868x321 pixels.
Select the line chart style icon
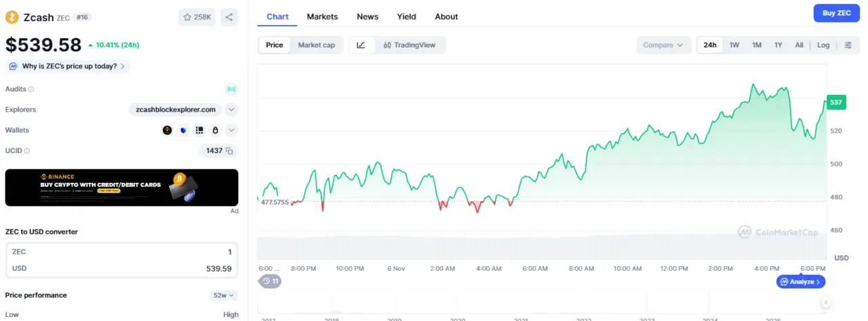click(x=361, y=45)
